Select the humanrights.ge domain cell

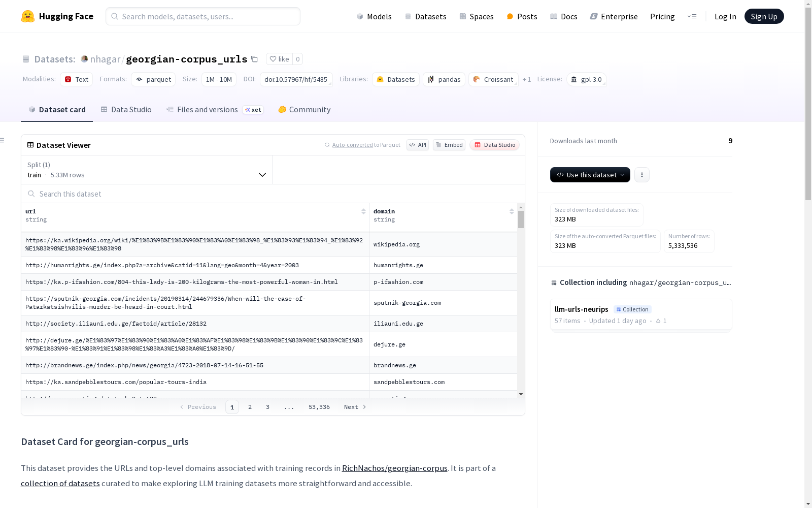443,265
